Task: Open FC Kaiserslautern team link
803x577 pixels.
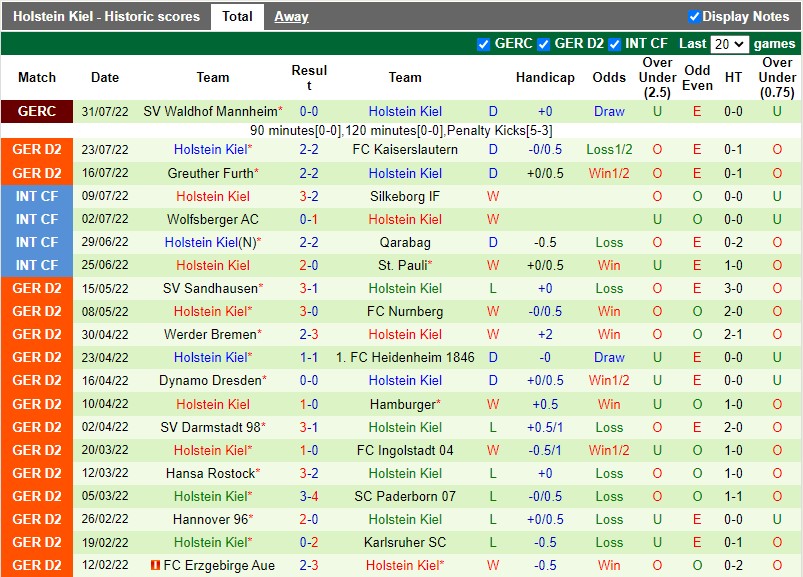Action: tap(405, 149)
